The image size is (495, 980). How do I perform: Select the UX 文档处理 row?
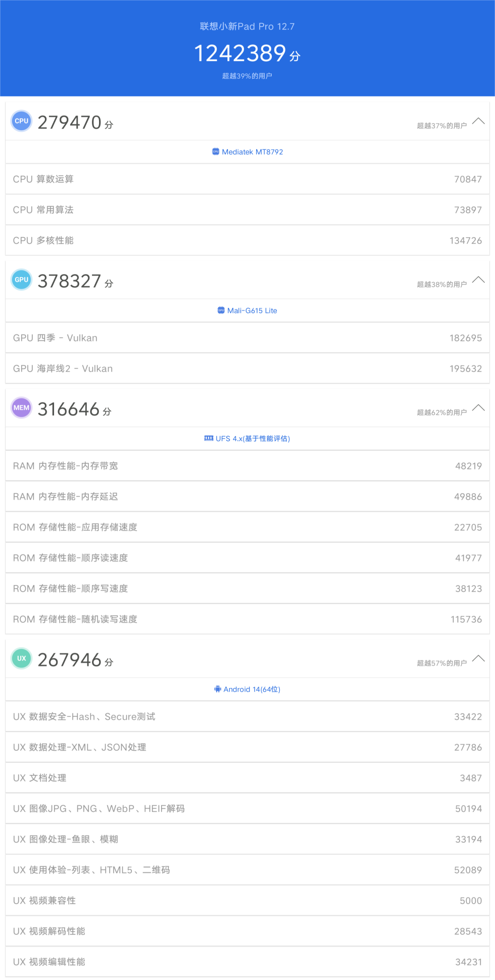coord(247,778)
